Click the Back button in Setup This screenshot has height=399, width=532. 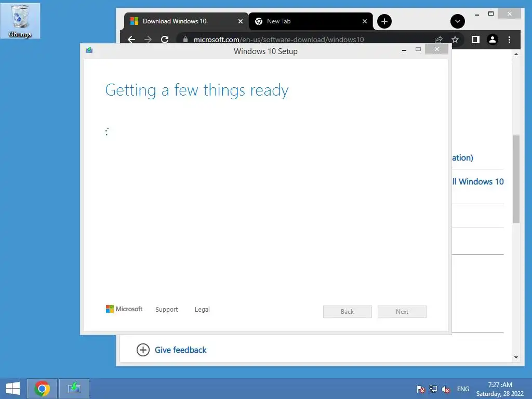[348, 312]
